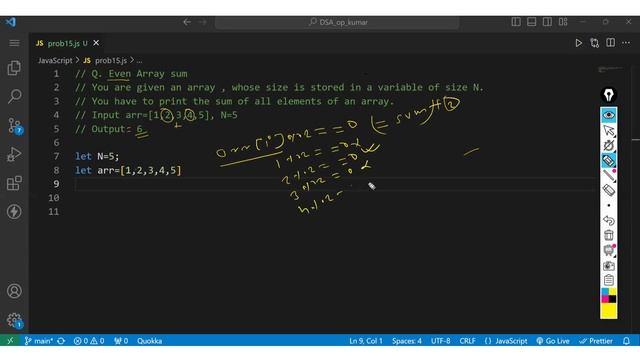Close the prob15.js tab

96,43
